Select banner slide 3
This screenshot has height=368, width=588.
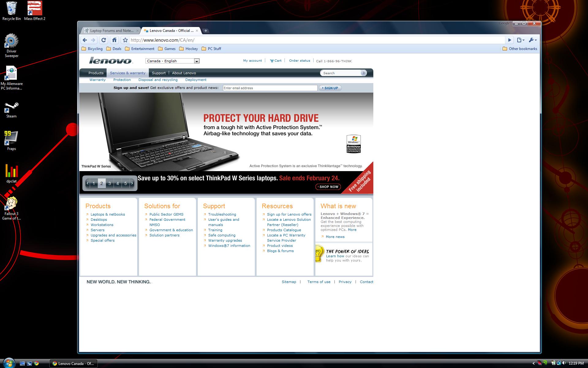(110, 183)
